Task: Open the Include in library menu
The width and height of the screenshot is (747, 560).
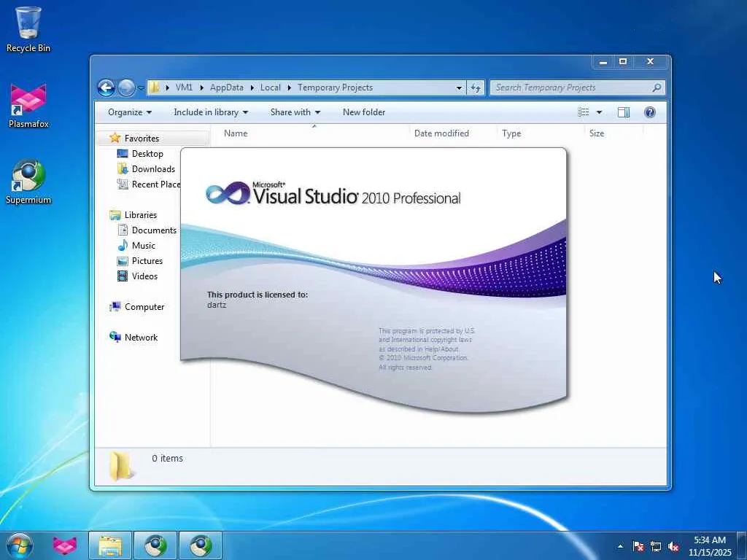Action: click(211, 112)
